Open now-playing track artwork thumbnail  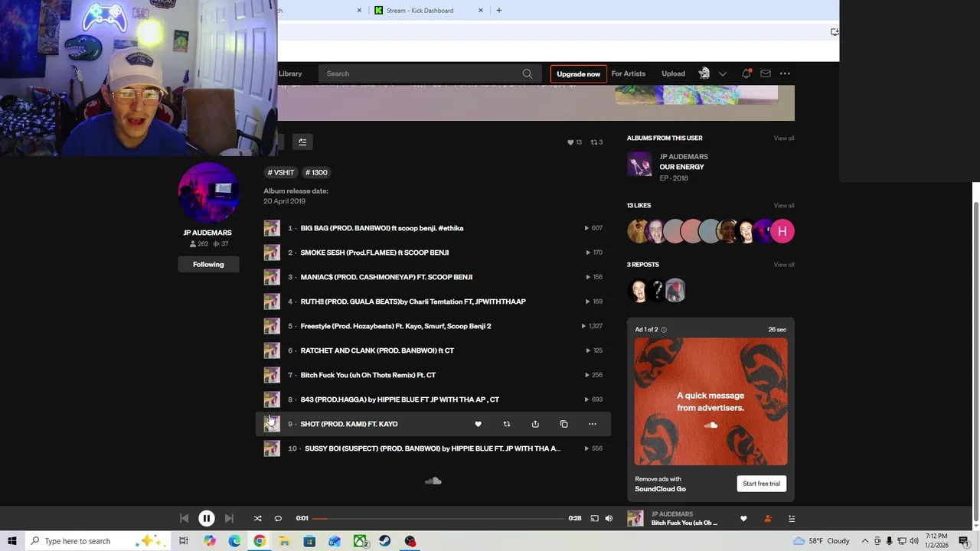click(635, 518)
